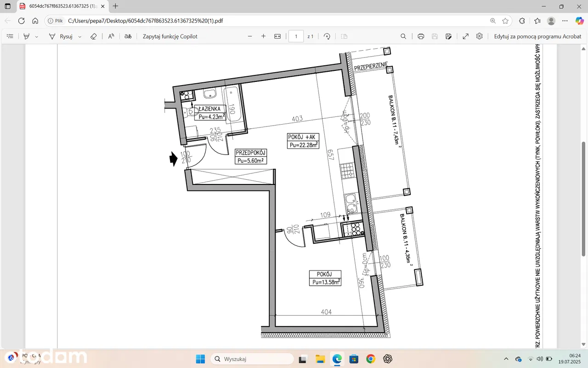
Task: Click the Read aloud icon
Action: tap(111, 36)
